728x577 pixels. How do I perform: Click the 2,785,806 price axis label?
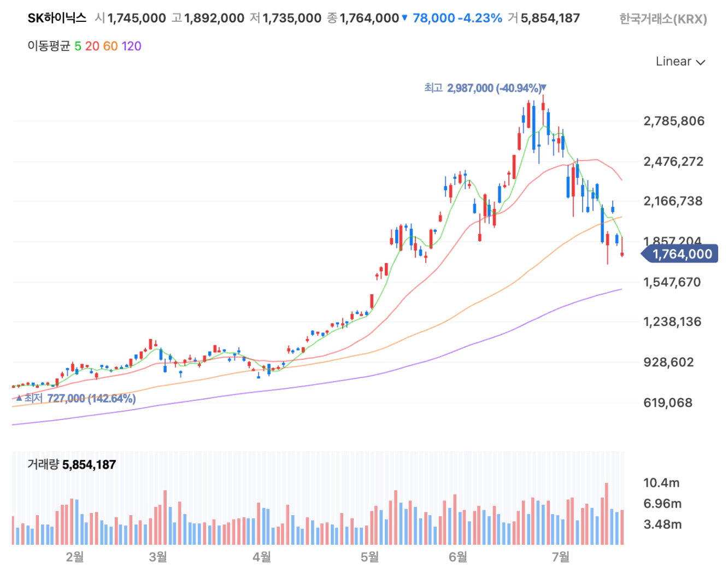coord(674,121)
